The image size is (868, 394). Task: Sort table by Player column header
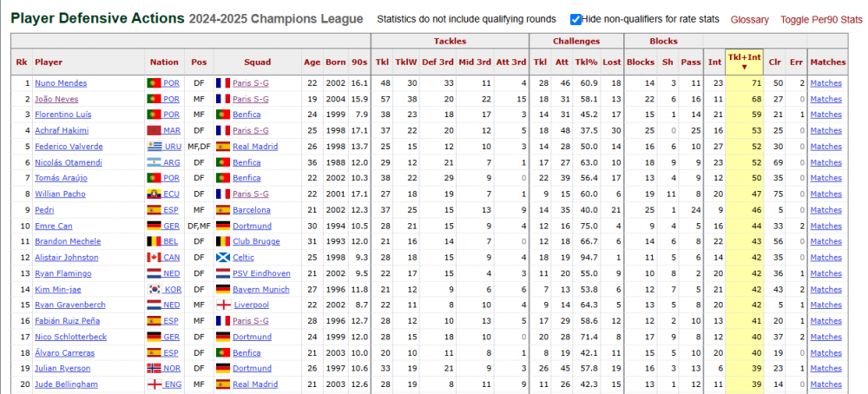click(49, 62)
